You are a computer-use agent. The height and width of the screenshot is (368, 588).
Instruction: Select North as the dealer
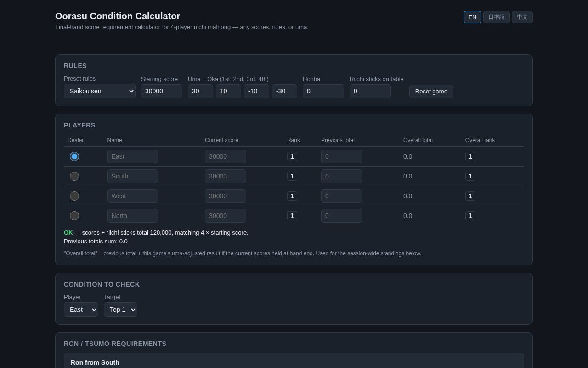(x=74, y=216)
